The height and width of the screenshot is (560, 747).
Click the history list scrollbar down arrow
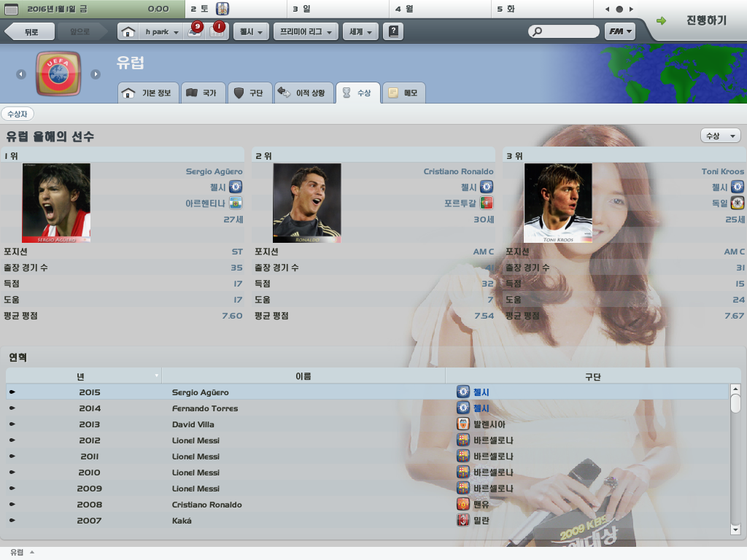tap(735, 529)
